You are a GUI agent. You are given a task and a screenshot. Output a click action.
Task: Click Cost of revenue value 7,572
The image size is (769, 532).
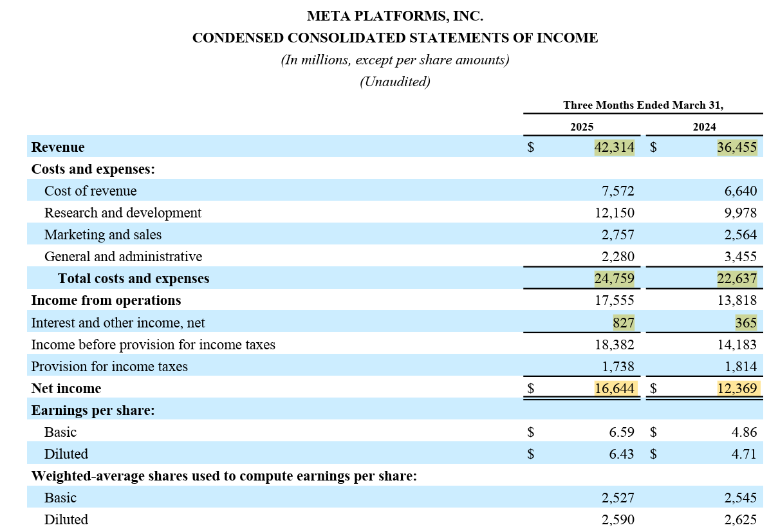click(618, 191)
